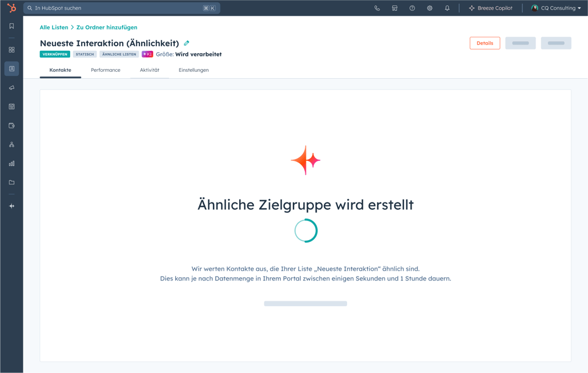Open the Automations workflow icon
Image resolution: width=588 pixels, height=373 pixels.
[11, 144]
